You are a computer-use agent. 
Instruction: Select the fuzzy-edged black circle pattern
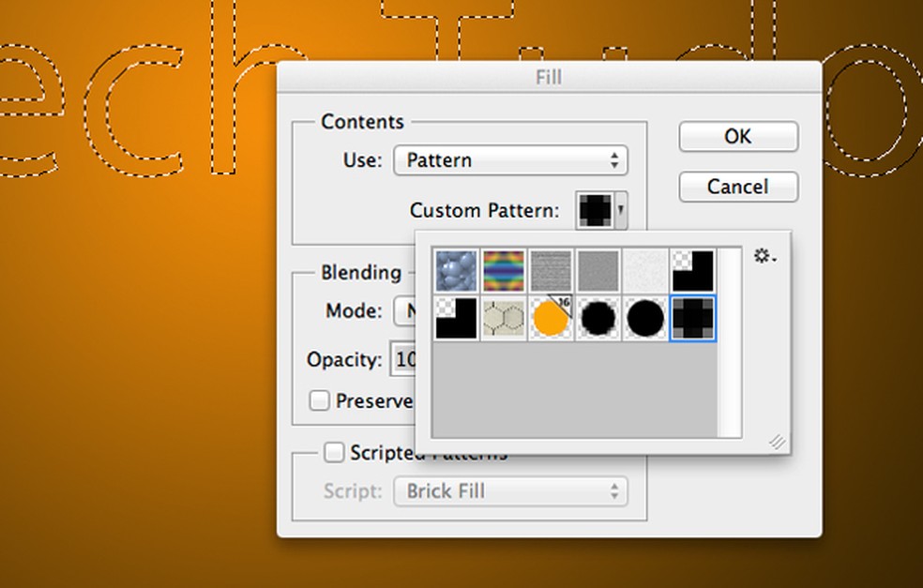click(x=598, y=319)
